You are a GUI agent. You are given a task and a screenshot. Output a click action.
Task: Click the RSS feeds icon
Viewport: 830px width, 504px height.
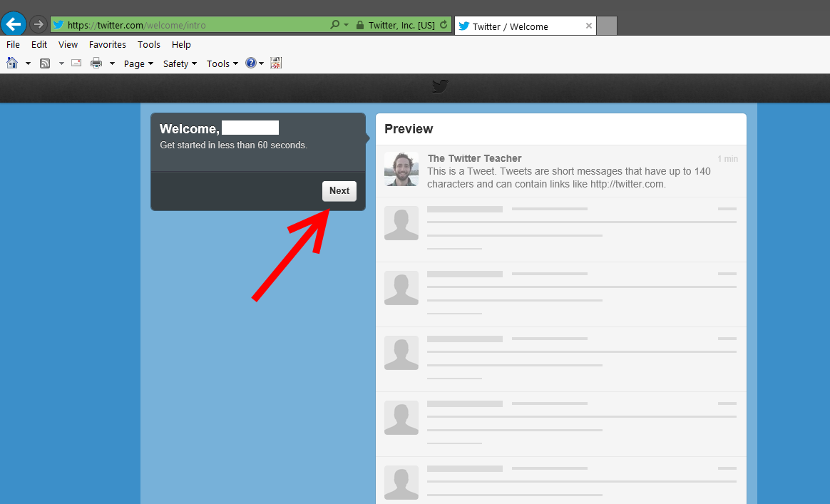pos(45,63)
